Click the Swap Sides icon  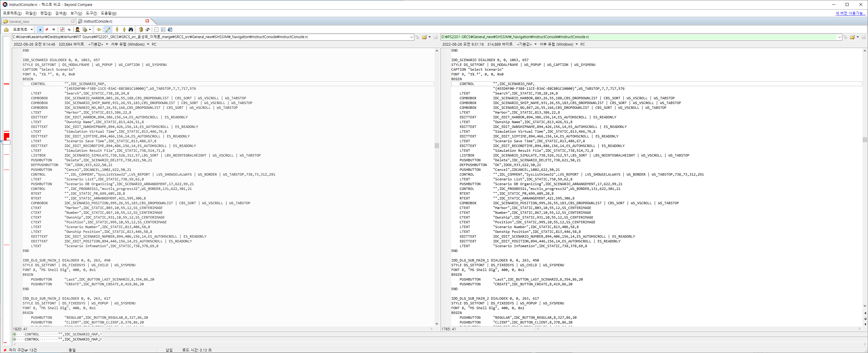(x=141, y=30)
